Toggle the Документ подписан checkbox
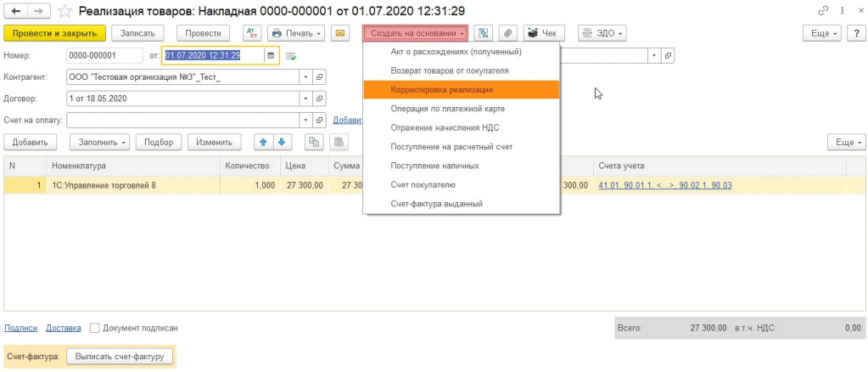Screen dimensions: 868x372 95,328
